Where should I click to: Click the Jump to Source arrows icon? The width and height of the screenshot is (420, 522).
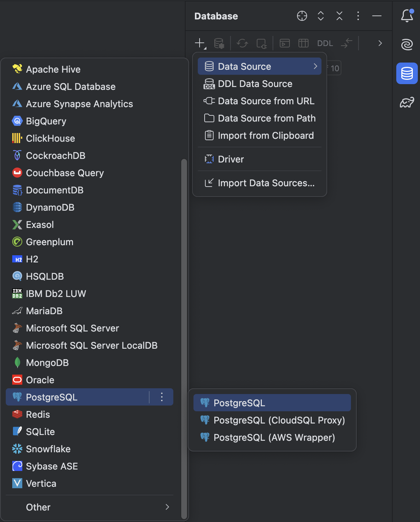pyautogui.click(x=347, y=43)
